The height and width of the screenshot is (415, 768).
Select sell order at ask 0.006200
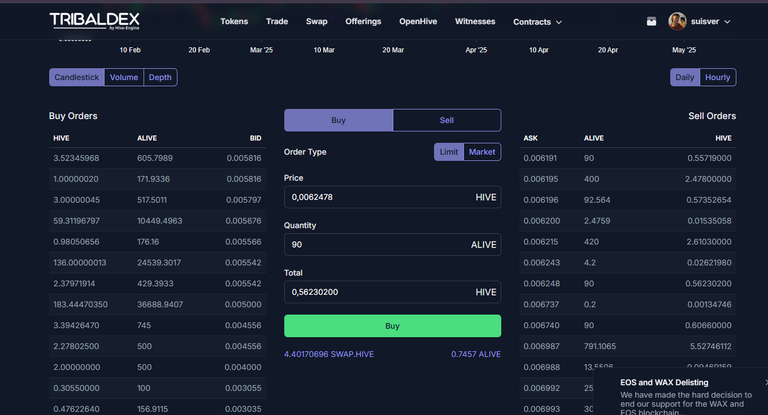[x=627, y=221]
